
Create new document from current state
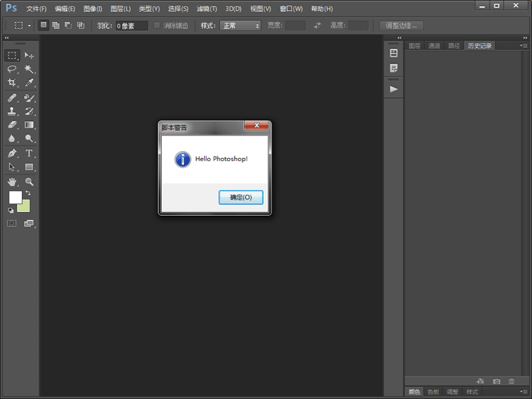tap(480, 381)
